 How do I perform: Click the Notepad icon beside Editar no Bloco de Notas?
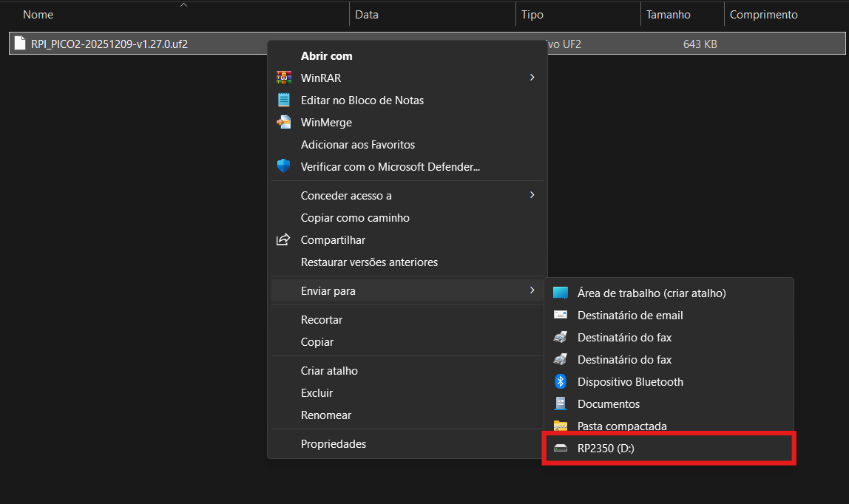point(284,100)
